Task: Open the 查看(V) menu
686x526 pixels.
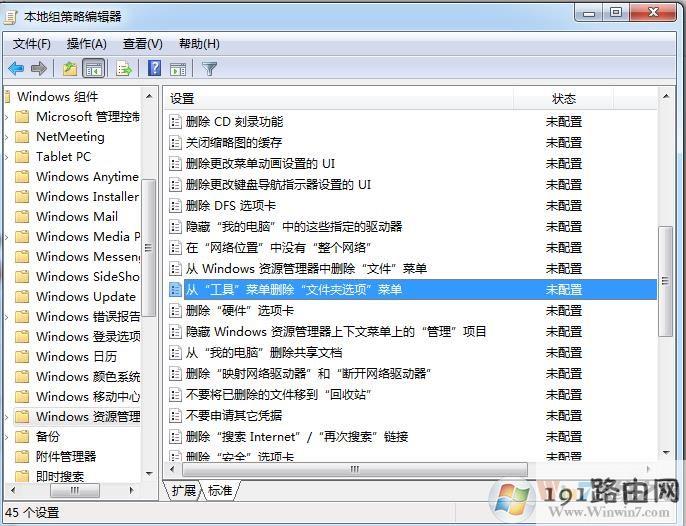Action: point(143,44)
